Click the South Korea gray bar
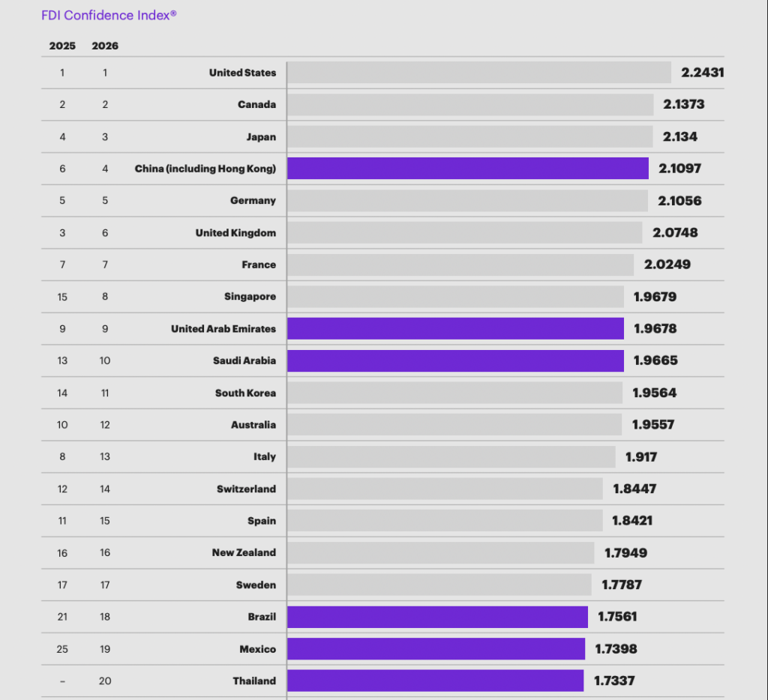 tap(454, 393)
